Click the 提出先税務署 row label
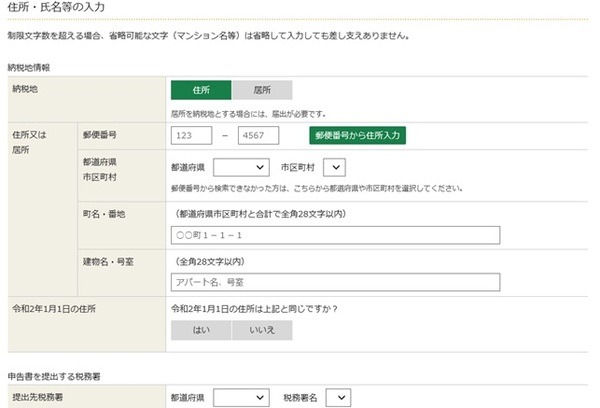The height and width of the screenshot is (408, 600). tap(38, 397)
